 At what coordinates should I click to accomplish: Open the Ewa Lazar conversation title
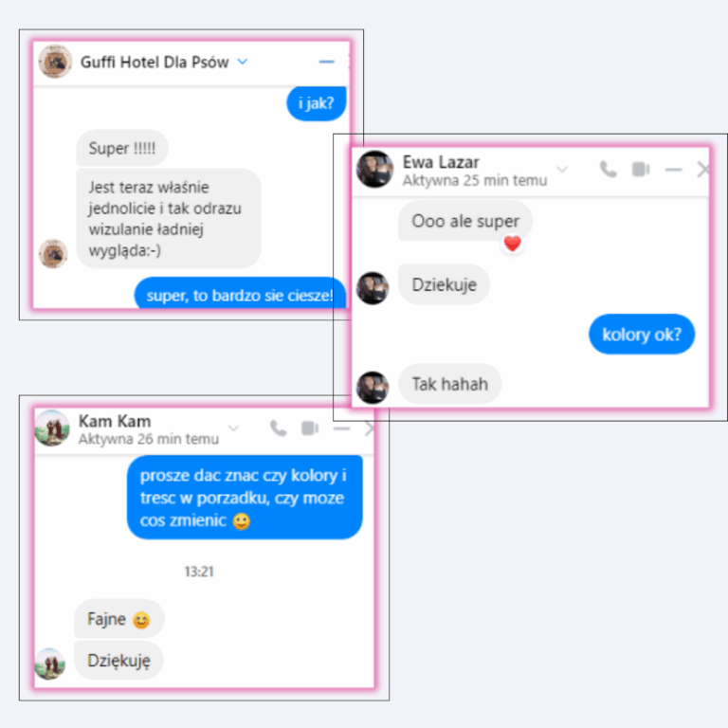[x=441, y=162]
